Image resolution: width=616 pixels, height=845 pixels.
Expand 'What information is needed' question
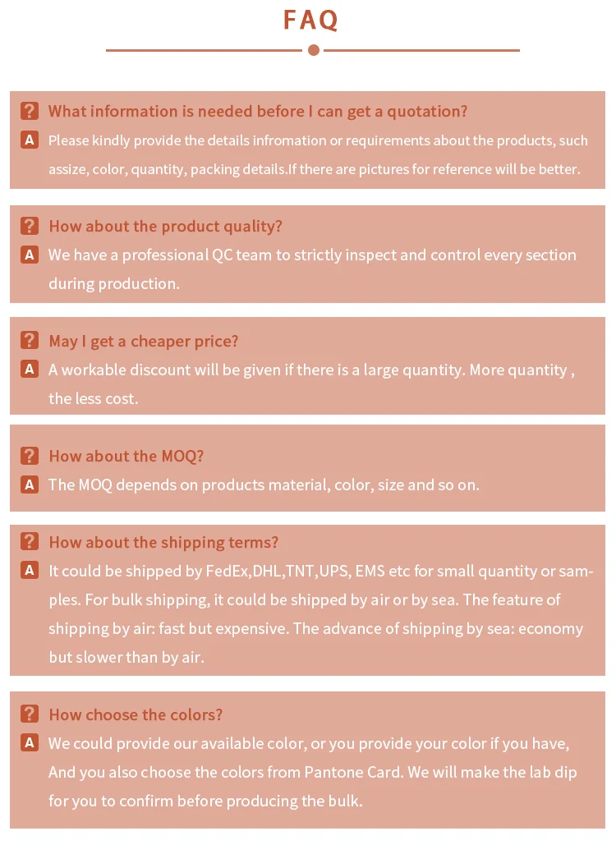coord(257,111)
